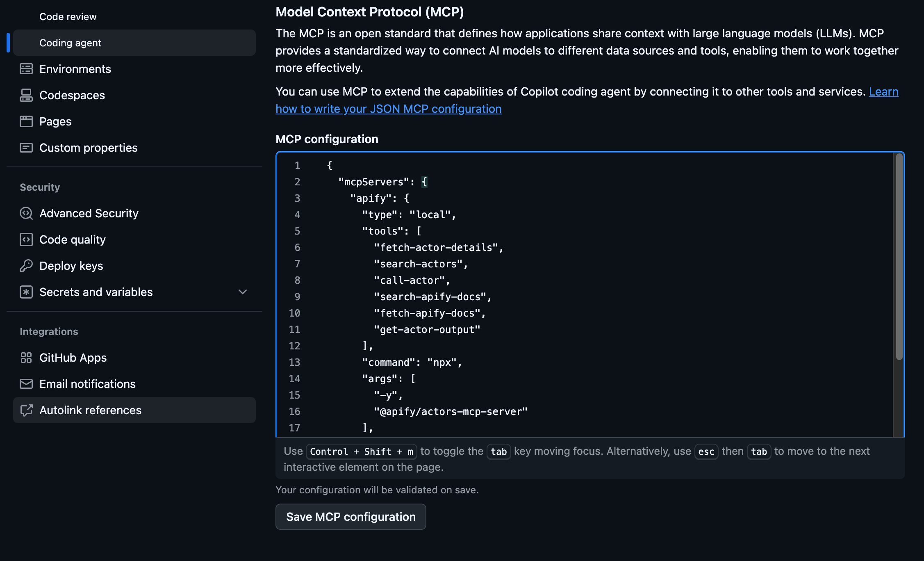Click inside the MCP configuration editor
This screenshot has height=561, width=924.
pos(533,287)
